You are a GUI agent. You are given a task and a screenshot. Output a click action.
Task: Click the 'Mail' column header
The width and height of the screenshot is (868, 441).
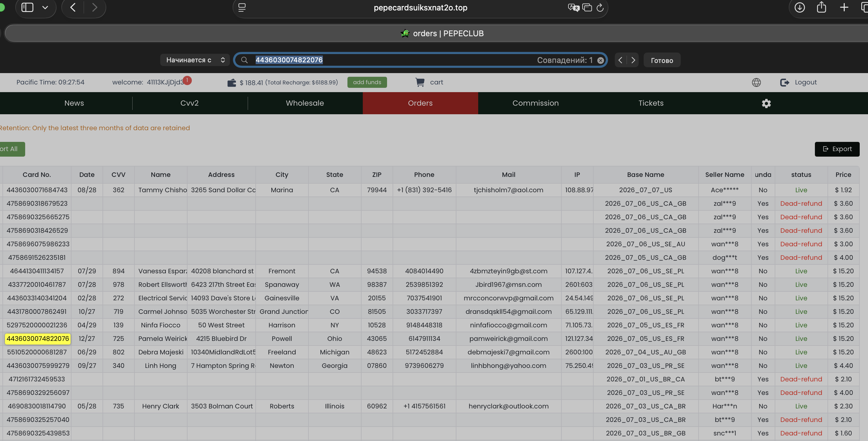(509, 175)
